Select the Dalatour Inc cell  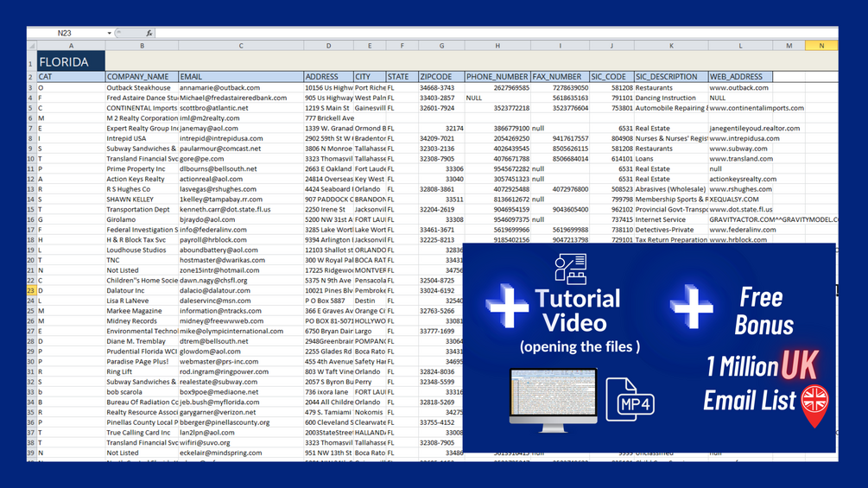pos(142,290)
